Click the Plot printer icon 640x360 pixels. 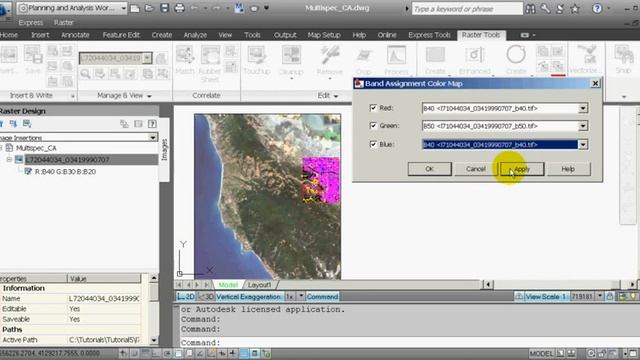[179, 8]
